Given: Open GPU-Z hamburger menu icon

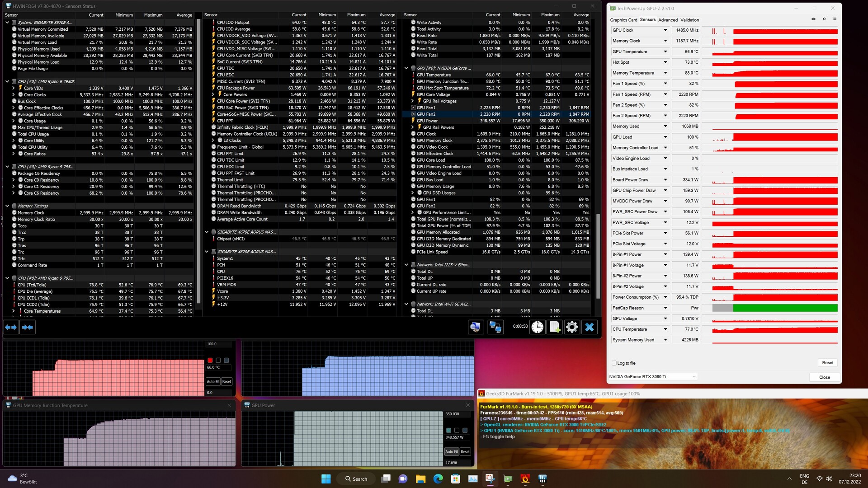Looking at the screenshot, I should (835, 19).
